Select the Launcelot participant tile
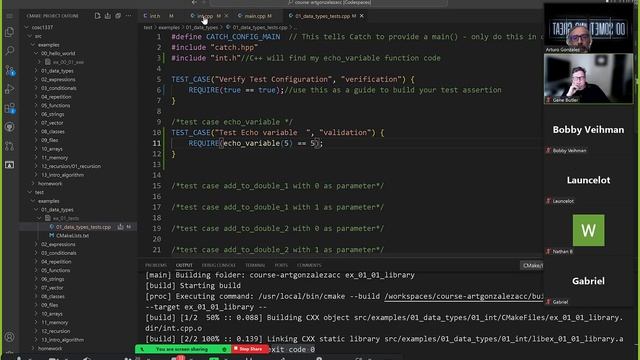 [x=588, y=180]
